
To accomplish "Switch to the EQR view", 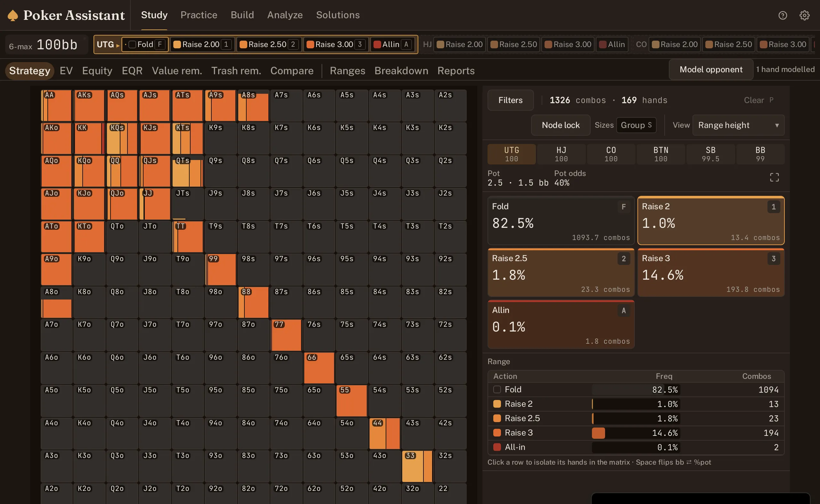I will pos(132,71).
